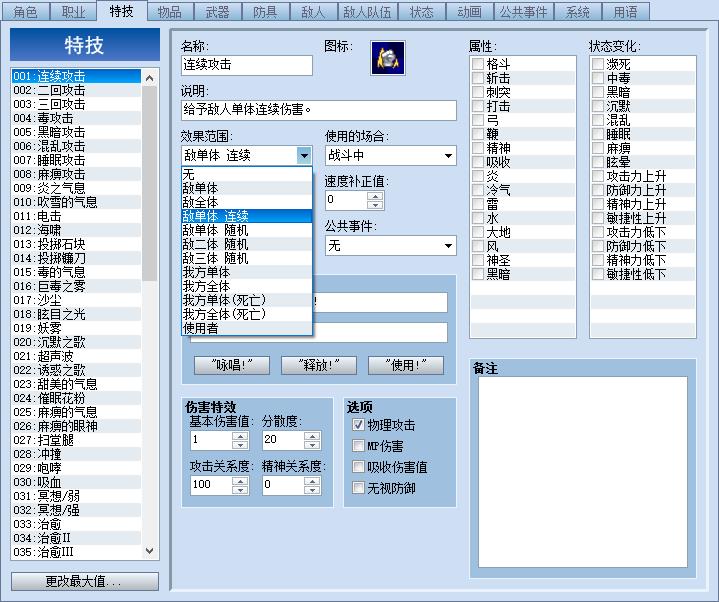The image size is (719, 602).
Task: Select skill 014:投掷镰刀
Action: tap(77, 258)
